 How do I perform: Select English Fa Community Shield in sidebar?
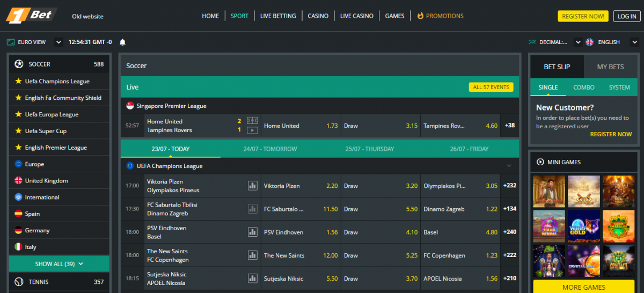(59, 98)
